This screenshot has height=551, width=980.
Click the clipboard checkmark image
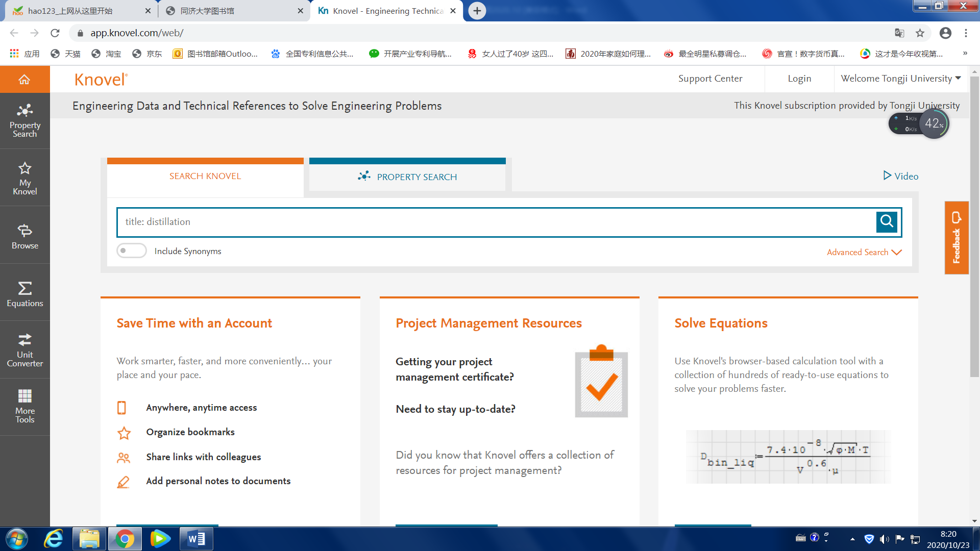(601, 382)
